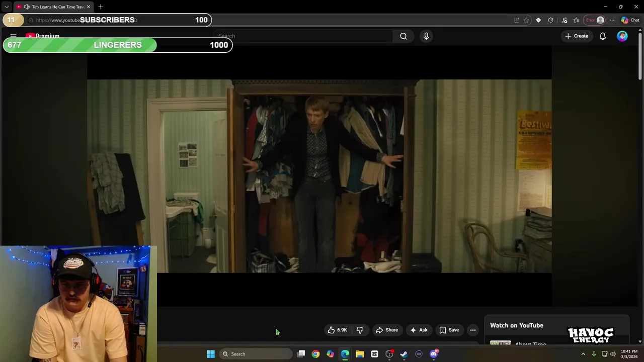The width and height of the screenshot is (644, 362).
Task: Focus the YouTube search field
Action: point(303,36)
